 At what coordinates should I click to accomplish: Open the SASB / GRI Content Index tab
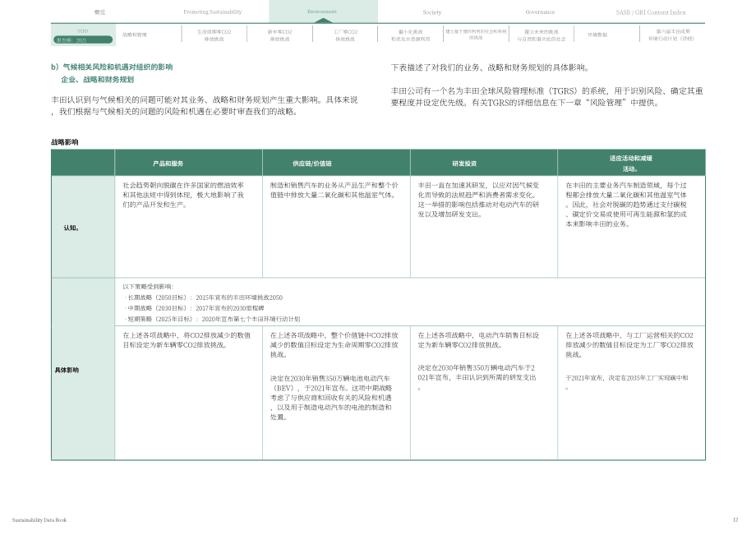tap(651, 12)
